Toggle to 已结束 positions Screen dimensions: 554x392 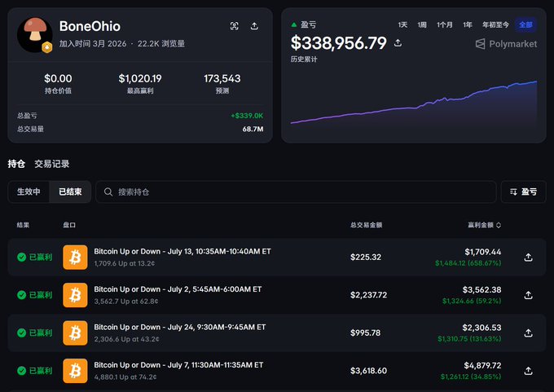point(70,192)
